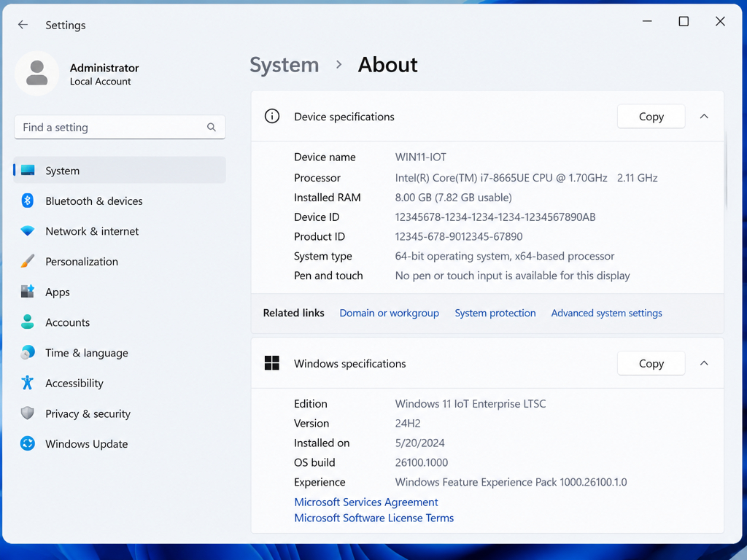Click the Accounts person icon
This screenshot has width=747, height=560.
tap(28, 322)
